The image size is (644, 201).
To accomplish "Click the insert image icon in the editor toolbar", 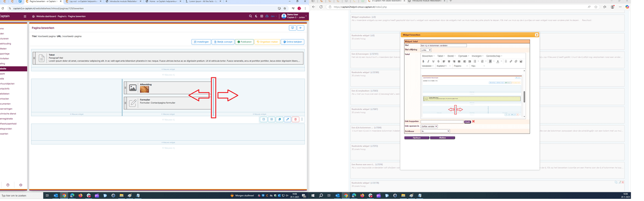I will tap(521, 62).
